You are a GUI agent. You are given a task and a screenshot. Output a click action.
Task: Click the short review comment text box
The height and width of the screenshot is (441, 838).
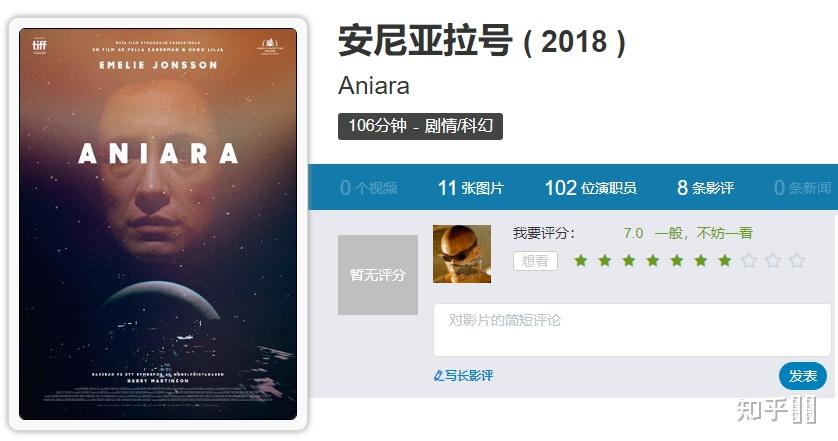[x=632, y=330]
